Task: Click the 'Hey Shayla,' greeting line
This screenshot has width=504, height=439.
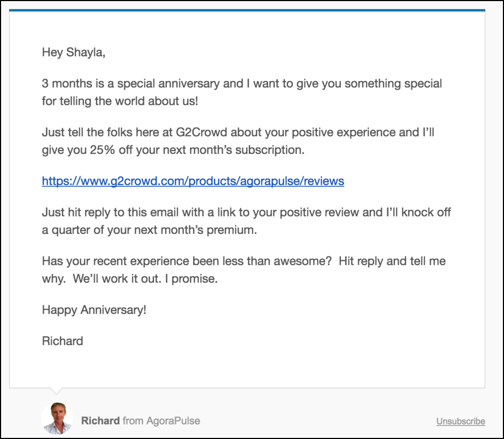Action: [x=74, y=52]
